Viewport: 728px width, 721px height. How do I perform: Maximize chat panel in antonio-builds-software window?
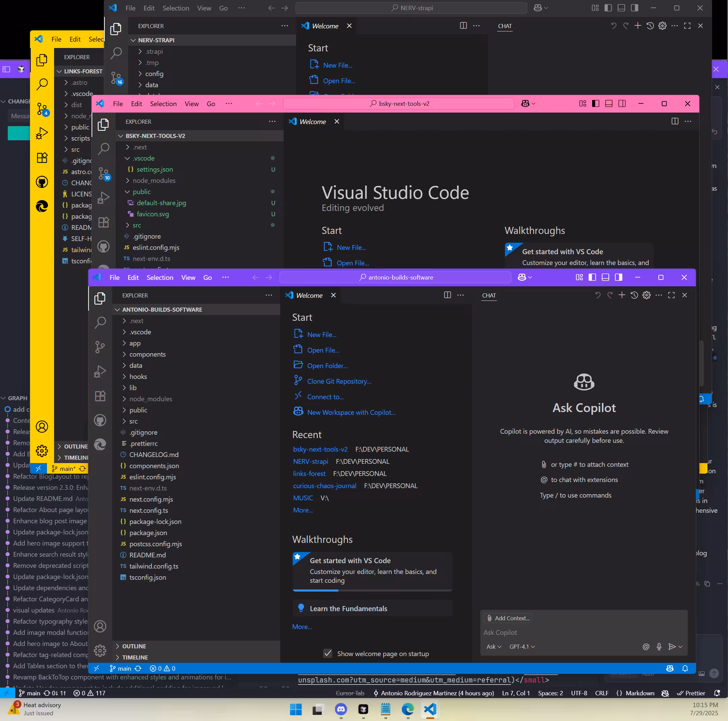pos(672,295)
